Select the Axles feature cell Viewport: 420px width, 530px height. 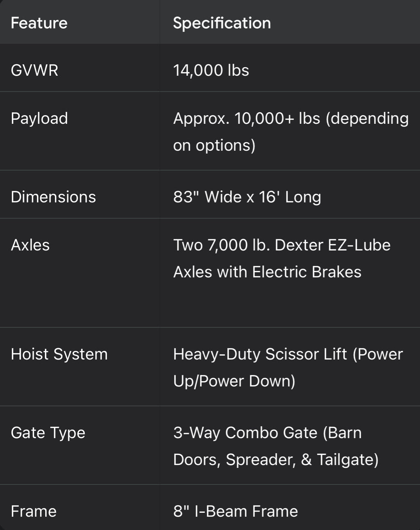click(30, 245)
